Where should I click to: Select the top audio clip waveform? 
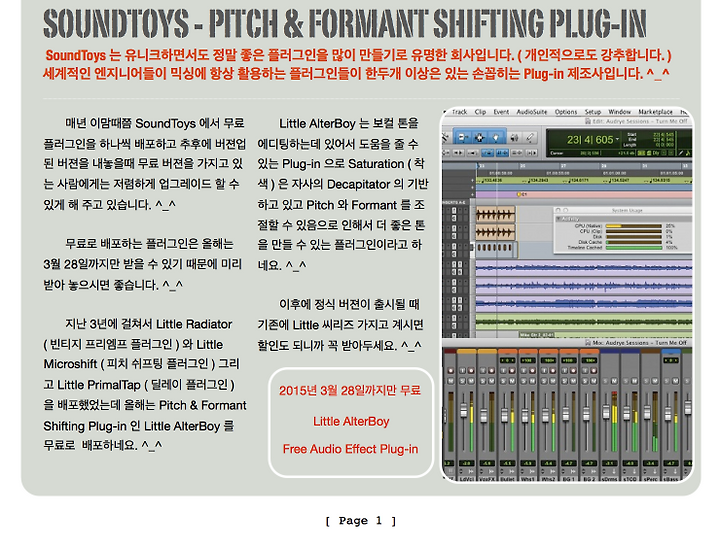pyautogui.click(x=495, y=214)
